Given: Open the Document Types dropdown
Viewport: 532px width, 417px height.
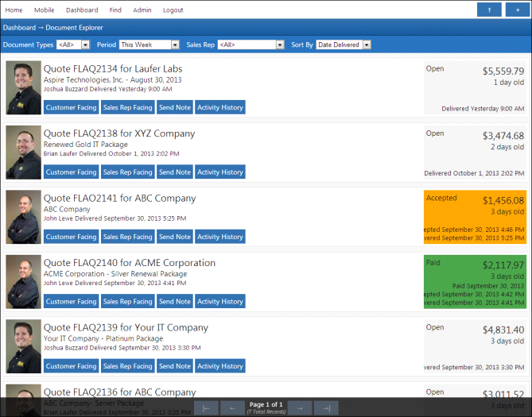Looking at the screenshot, I should (x=73, y=44).
